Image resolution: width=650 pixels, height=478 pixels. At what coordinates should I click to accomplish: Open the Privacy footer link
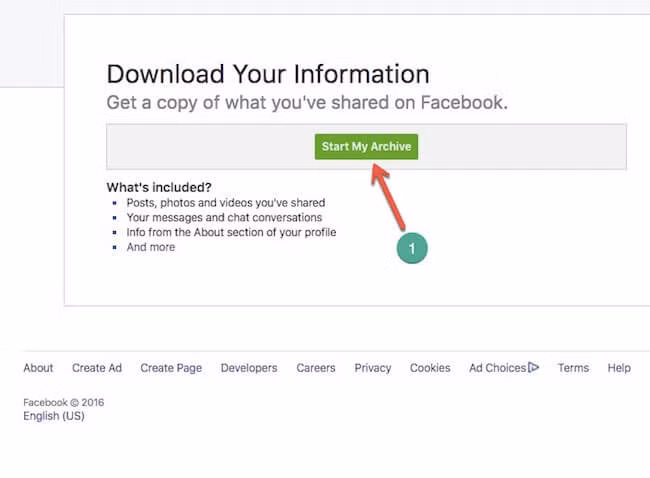[x=373, y=368]
